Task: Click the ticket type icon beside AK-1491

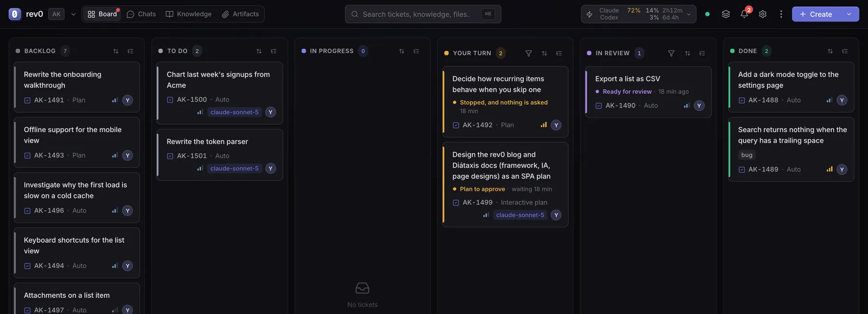Action: click(x=27, y=100)
